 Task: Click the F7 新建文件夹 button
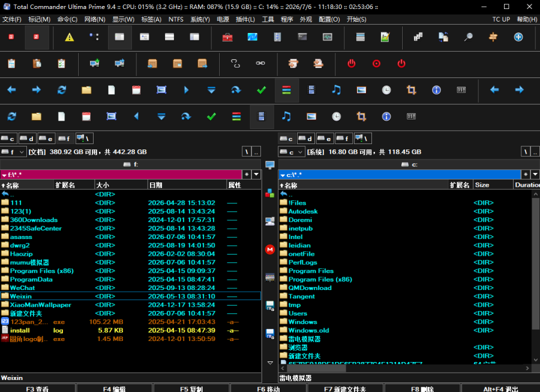click(x=345, y=388)
